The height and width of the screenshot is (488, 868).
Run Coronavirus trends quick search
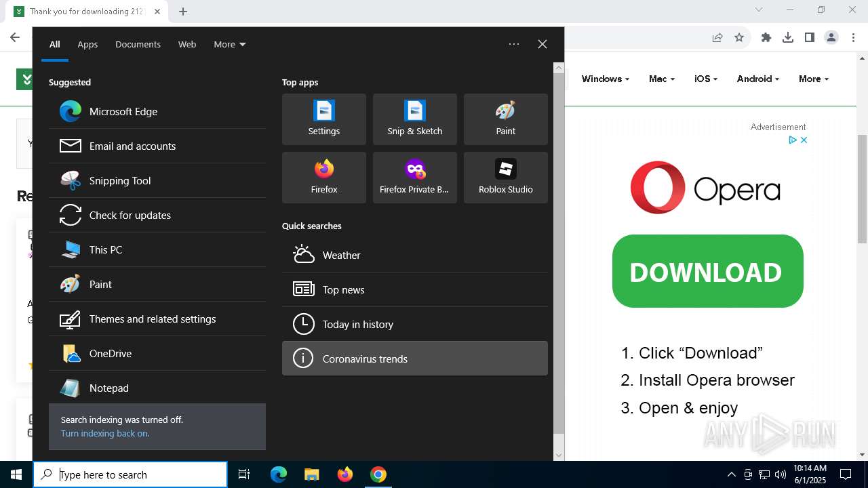pyautogui.click(x=415, y=359)
